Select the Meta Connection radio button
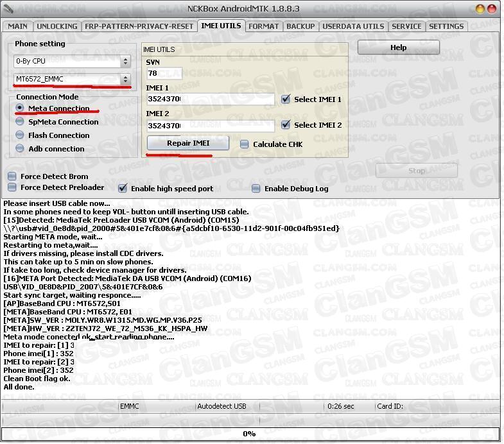 coord(20,108)
